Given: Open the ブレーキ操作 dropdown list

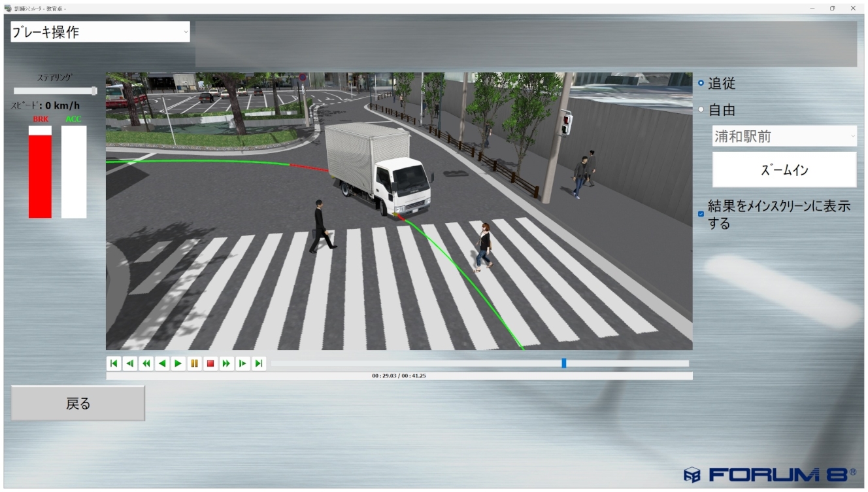Looking at the screenshot, I should tap(100, 32).
